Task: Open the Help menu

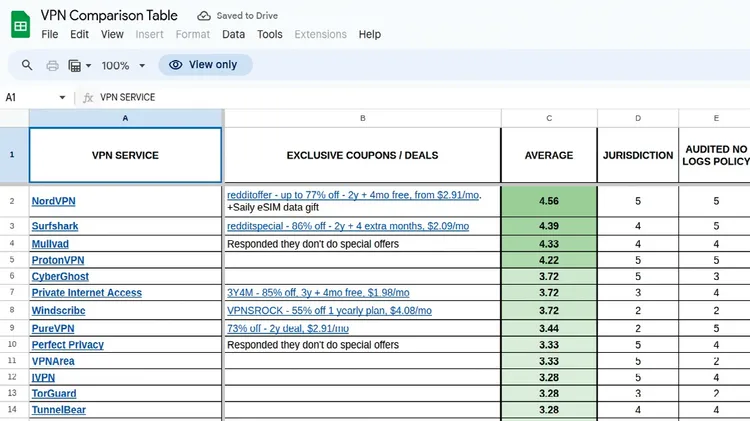Action: (x=370, y=34)
